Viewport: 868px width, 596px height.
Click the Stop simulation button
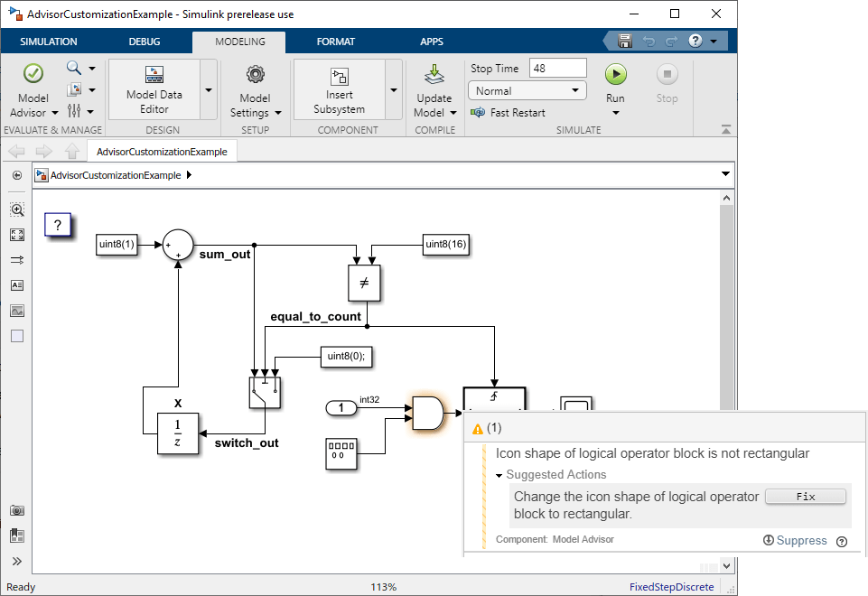667,74
